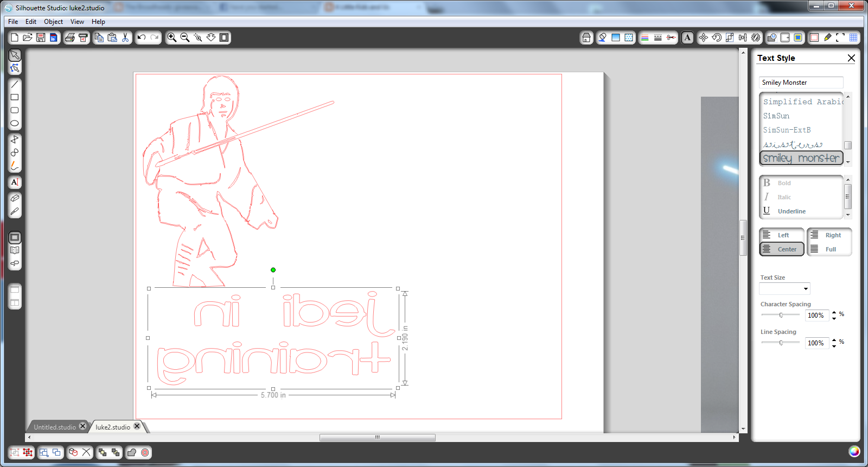Image resolution: width=868 pixels, height=467 pixels.
Task: Activate the Edit Points tool
Action: pyautogui.click(x=15, y=68)
